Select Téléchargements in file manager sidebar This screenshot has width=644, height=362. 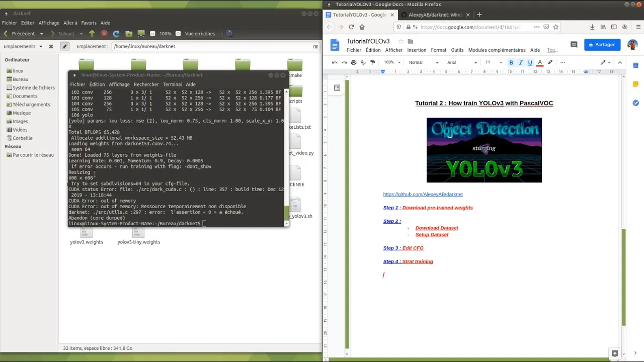pos(31,105)
